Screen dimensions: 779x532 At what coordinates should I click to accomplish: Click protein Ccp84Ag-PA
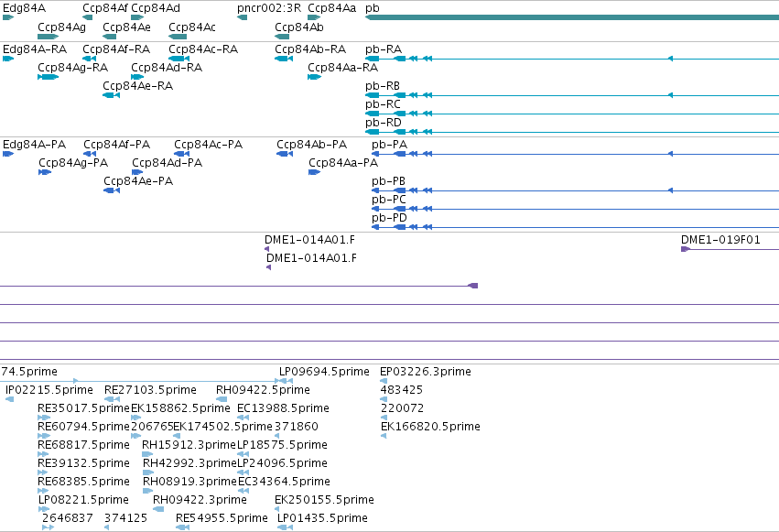click(73, 163)
